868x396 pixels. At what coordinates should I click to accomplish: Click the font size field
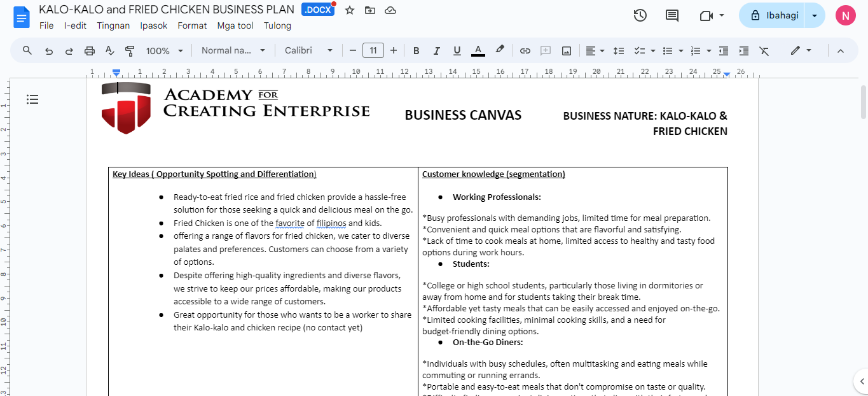point(373,50)
